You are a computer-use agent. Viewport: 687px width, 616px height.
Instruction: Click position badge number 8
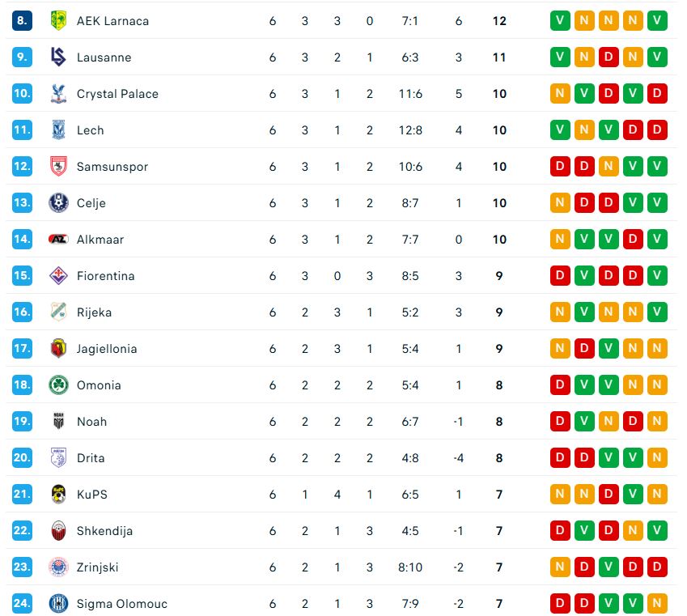pyautogui.click(x=22, y=21)
